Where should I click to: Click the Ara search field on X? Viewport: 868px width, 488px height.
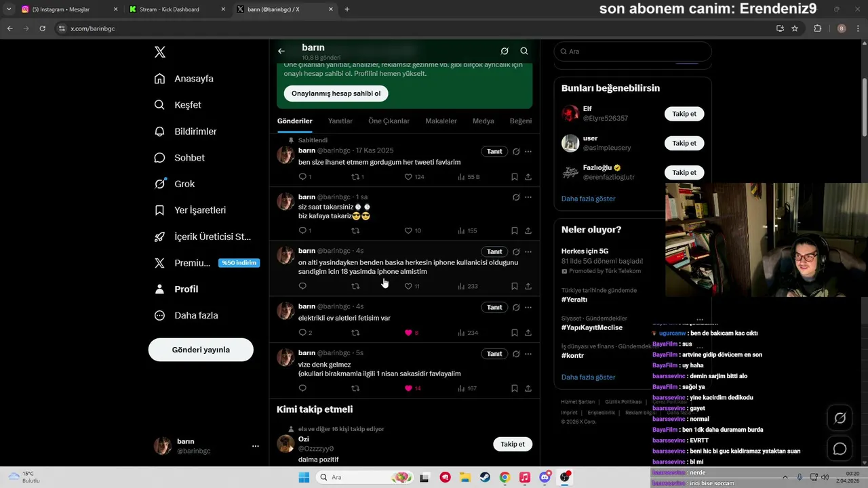633,52
